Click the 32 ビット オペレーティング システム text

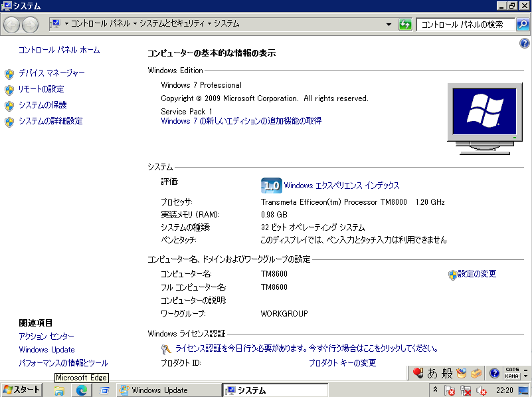313,227
